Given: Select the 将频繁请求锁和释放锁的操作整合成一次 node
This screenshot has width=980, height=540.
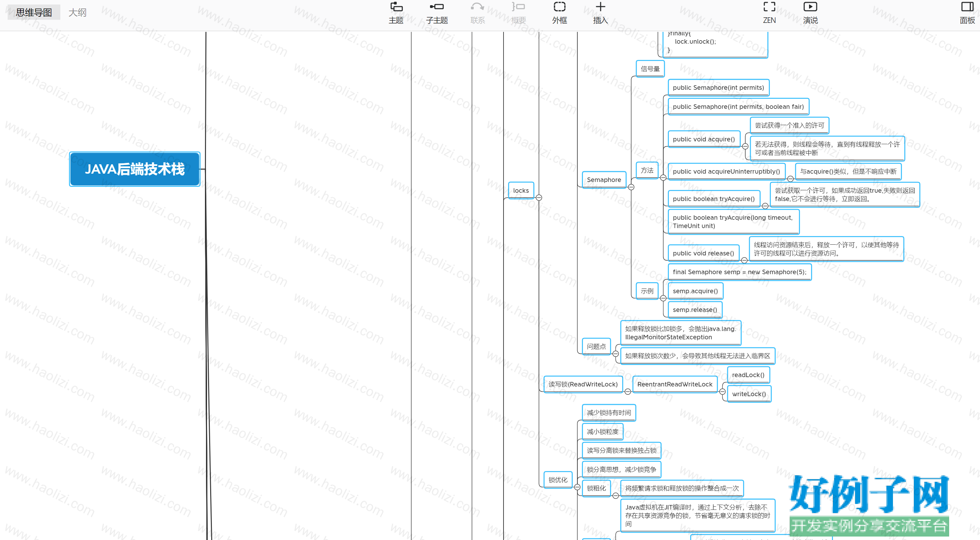Looking at the screenshot, I should click(x=682, y=488).
